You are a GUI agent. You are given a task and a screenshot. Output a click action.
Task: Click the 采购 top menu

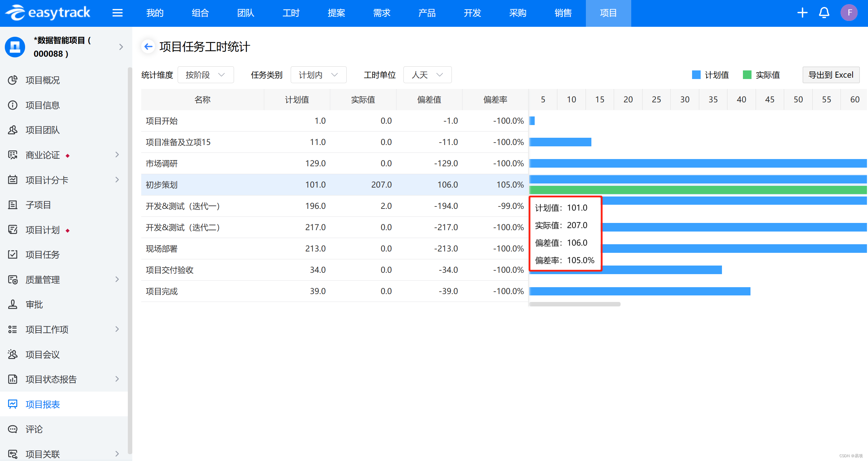(518, 13)
